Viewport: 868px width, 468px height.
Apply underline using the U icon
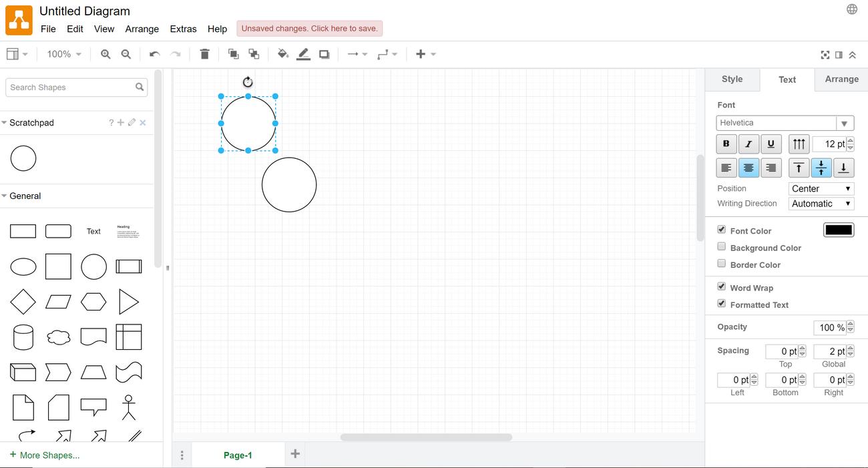(x=771, y=144)
